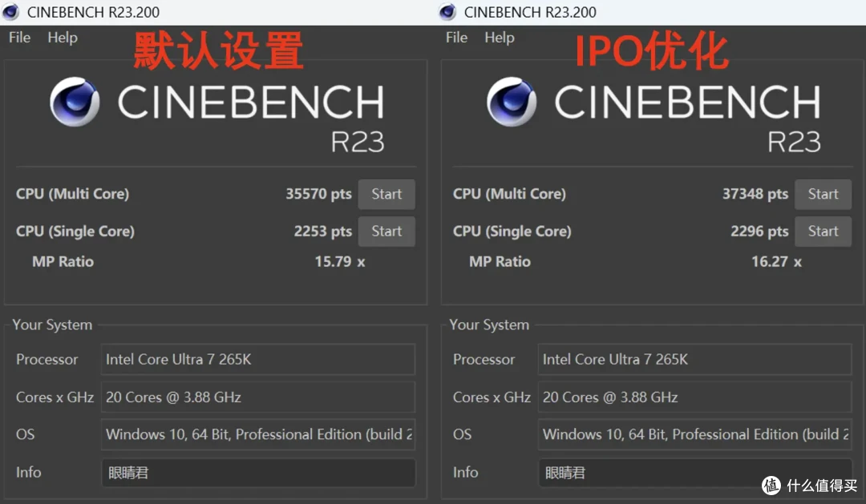Start Multi Core test in right window
Image resolution: width=866 pixels, height=504 pixels.
(823, 195)
